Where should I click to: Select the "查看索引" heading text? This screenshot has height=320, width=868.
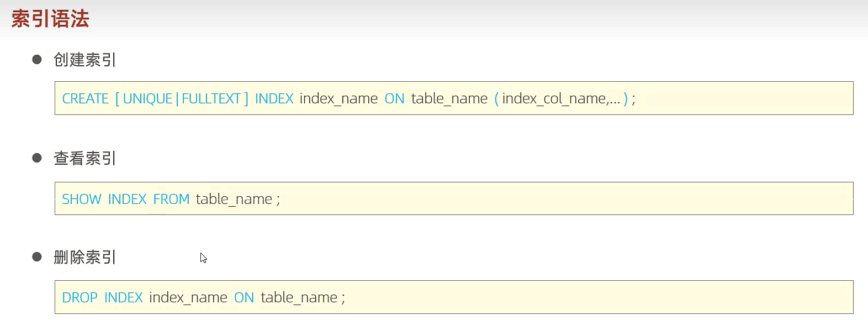(x=84, y=159)
